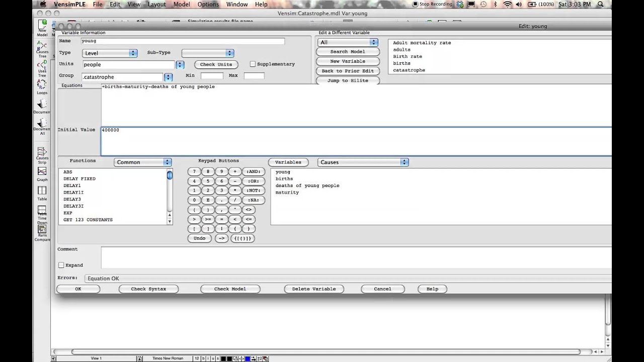Image resolution: width=644 pixels, height=362 pixels.
Task: Click the first black color swatch in status bar
Action: click(223, 358)
